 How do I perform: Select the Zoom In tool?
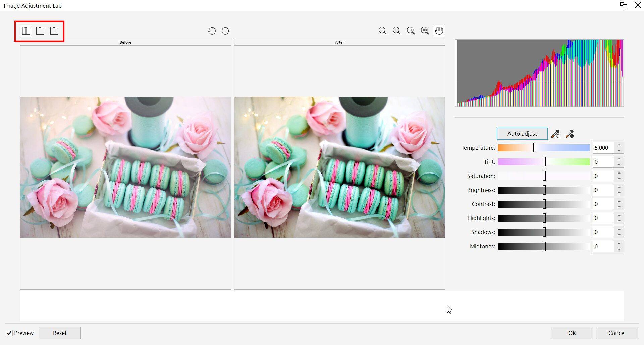pyautogui.click(x=382, y=30)
